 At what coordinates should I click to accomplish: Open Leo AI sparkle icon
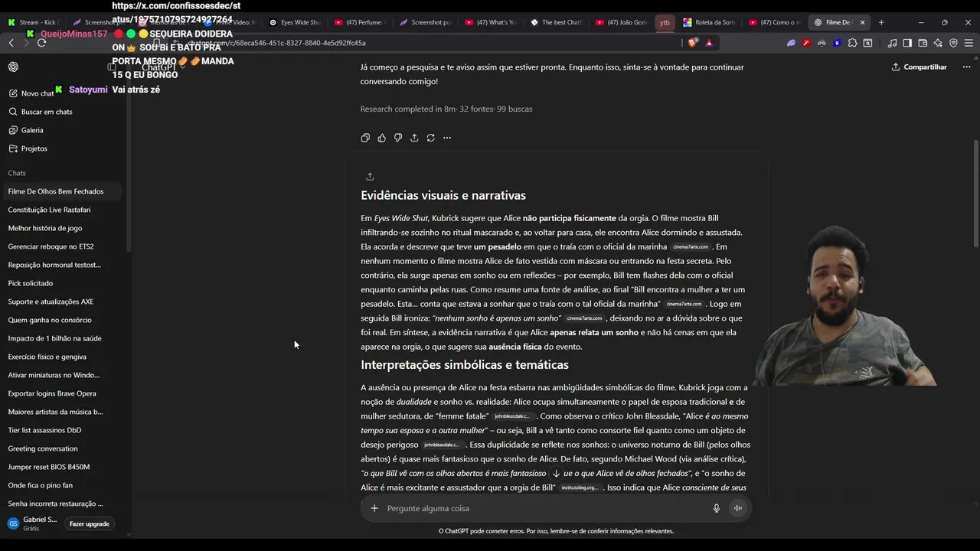coord(938,43)
